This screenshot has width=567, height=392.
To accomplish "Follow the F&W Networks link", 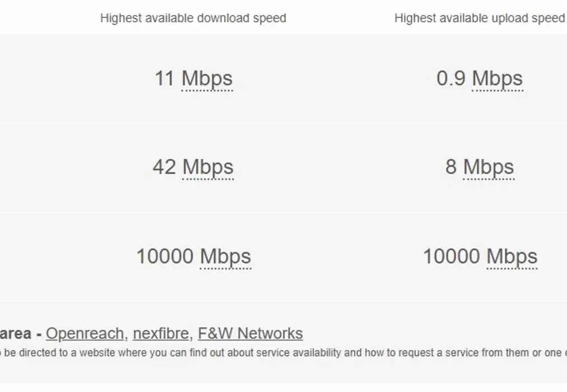I will [x=250, y=334].
